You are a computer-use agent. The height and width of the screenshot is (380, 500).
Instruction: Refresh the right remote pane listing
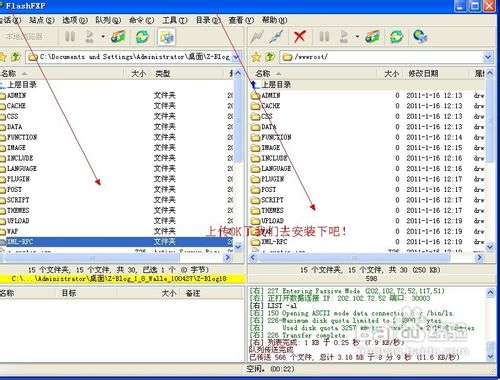(396, 36)
